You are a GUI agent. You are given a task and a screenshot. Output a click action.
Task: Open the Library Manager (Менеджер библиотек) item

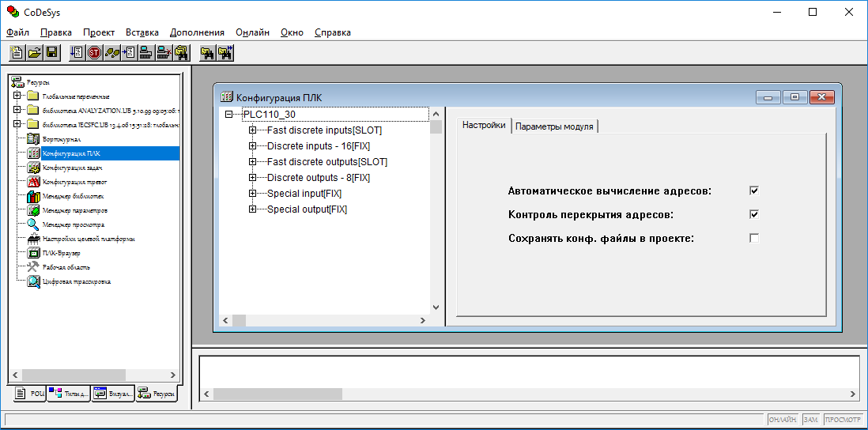[73, 196]
